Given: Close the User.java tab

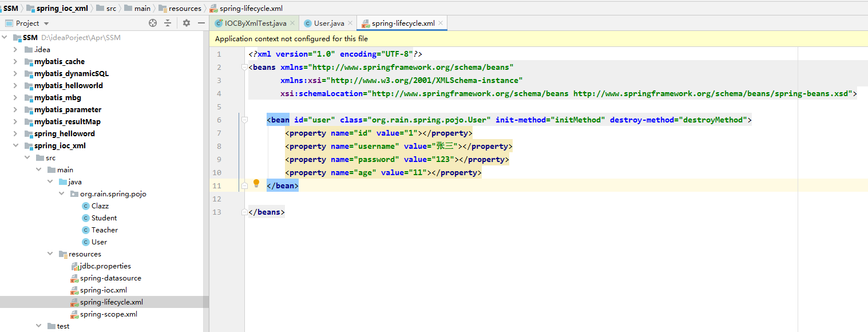Looking at the screenshot, I should pyautogui.click(x=350, y=23).
